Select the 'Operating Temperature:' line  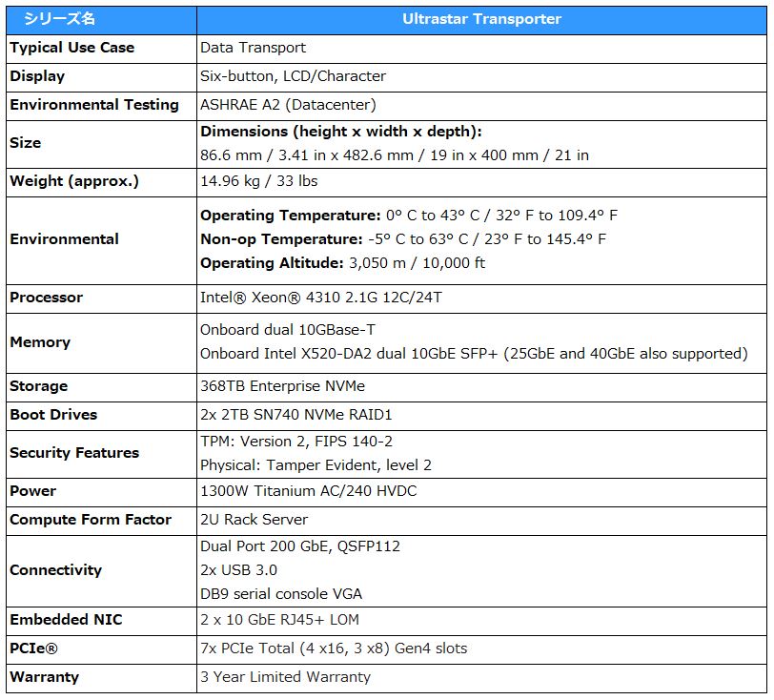coord(409,216)
